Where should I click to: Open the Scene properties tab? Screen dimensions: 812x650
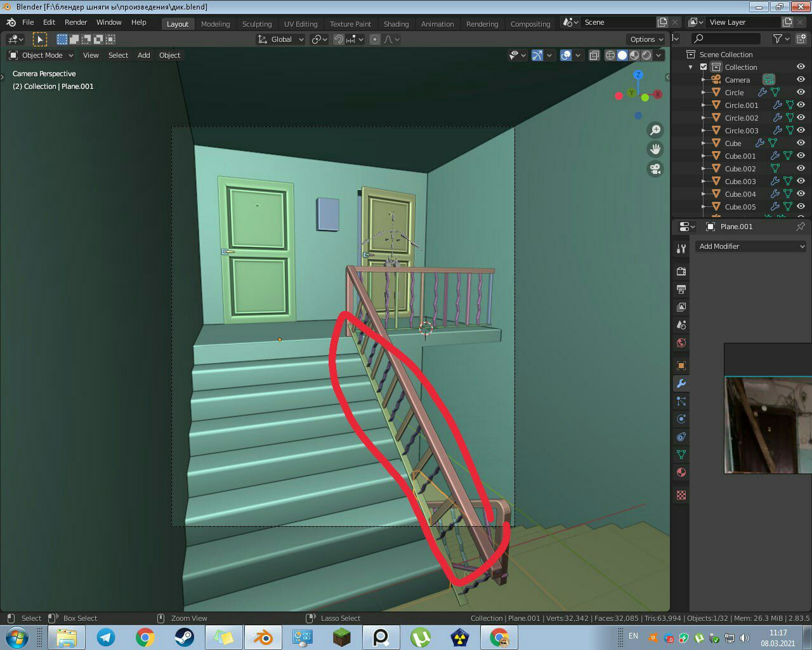click(x=681, y=325)
